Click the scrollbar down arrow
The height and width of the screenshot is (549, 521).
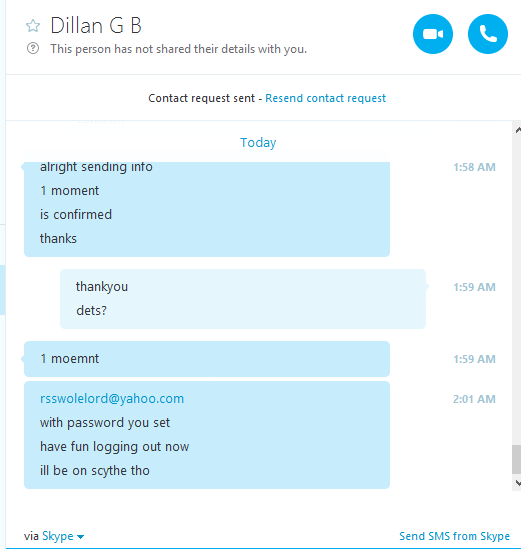click(x=517, y=483)
